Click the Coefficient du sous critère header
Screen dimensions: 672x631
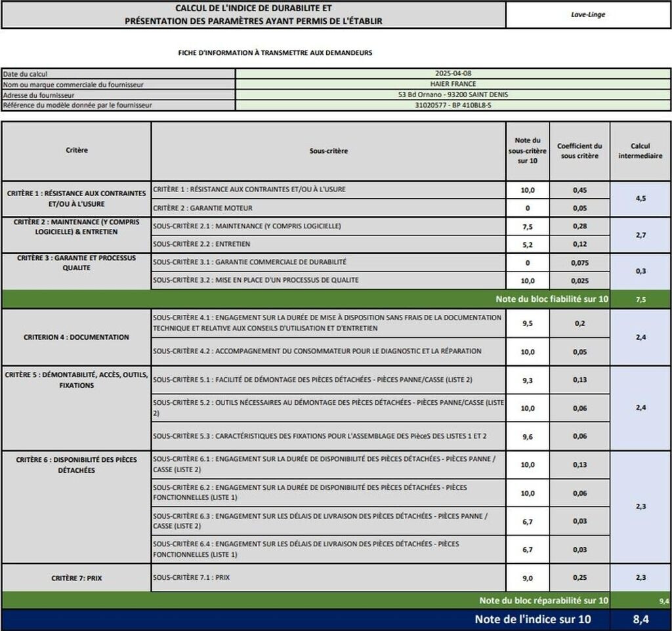[579, 151]
